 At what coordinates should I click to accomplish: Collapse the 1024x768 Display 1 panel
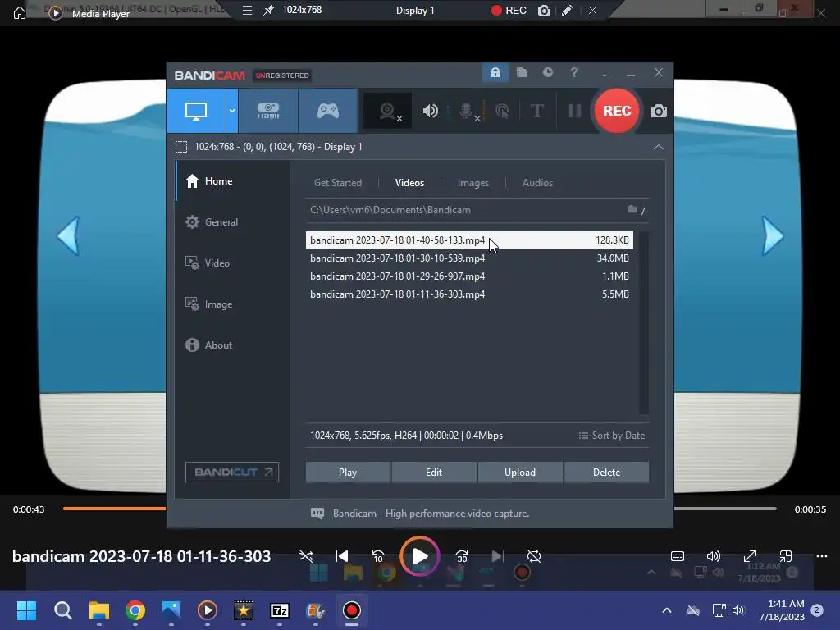pyautogui.click(x=659, y=147)
